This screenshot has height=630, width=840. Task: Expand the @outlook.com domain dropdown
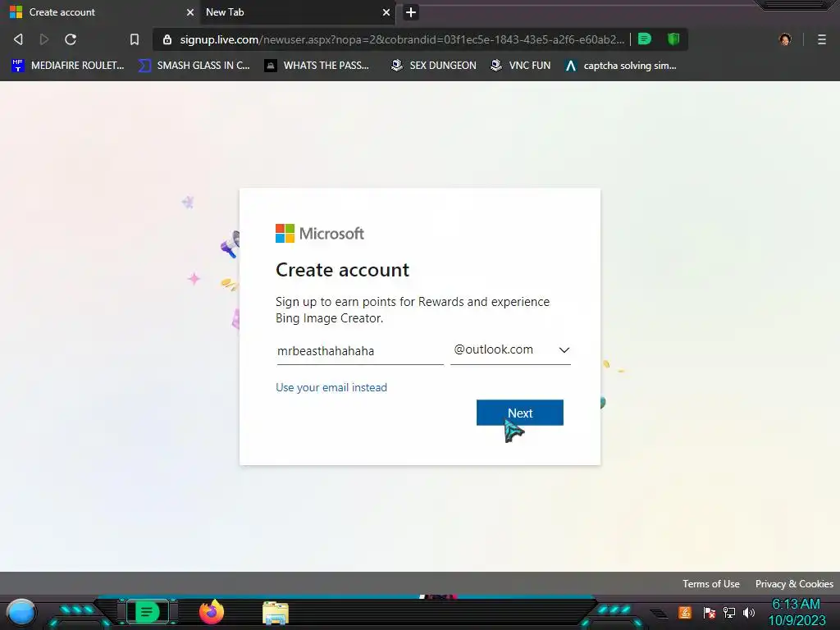click(x=510, y=349)
